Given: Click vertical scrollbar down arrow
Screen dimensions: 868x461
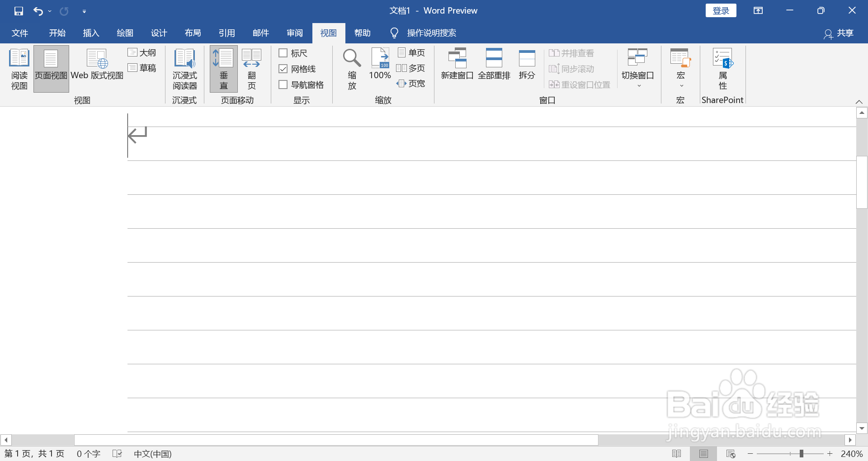Looking at the screenshot, I should pyautogui.click(x=862, y=428).
